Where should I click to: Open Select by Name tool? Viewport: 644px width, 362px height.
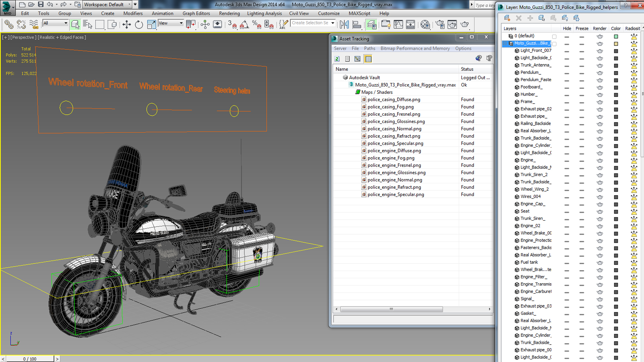(x=88, y=24)
